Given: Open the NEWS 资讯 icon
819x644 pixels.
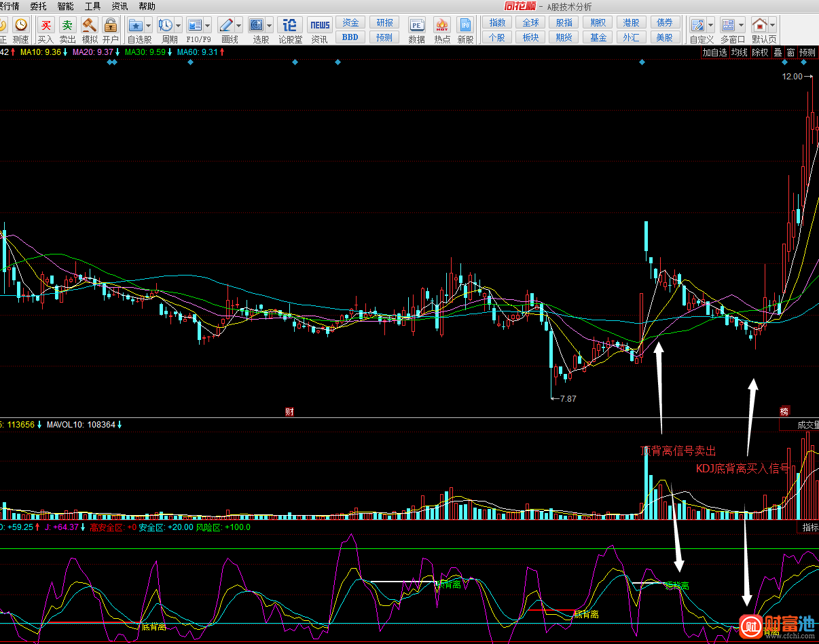Looking at the screenshot, I should point(319,26).
